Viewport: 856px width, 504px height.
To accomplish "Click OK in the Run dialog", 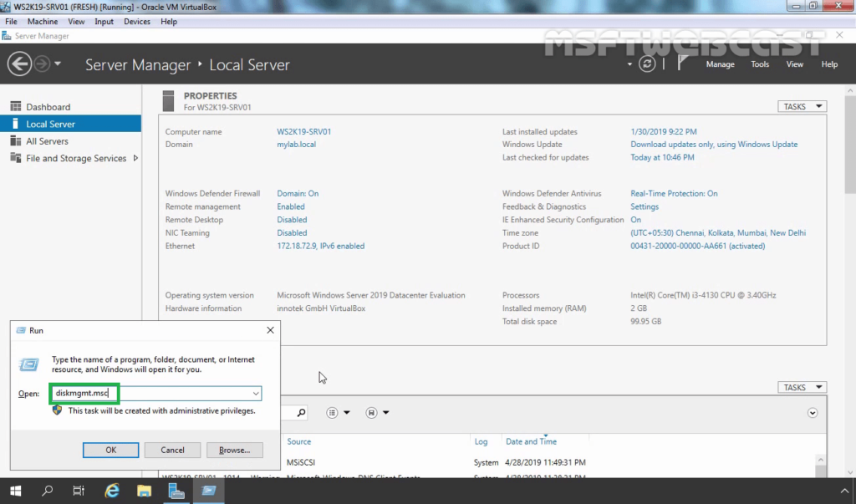I will click(x=111, y=450).
